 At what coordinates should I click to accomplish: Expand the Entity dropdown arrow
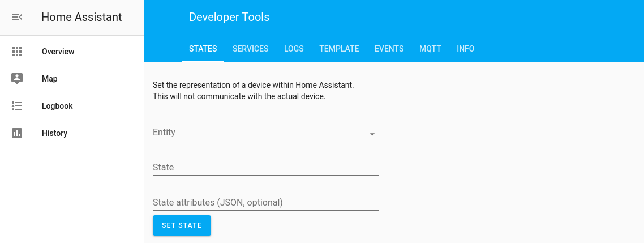point(372,134)
